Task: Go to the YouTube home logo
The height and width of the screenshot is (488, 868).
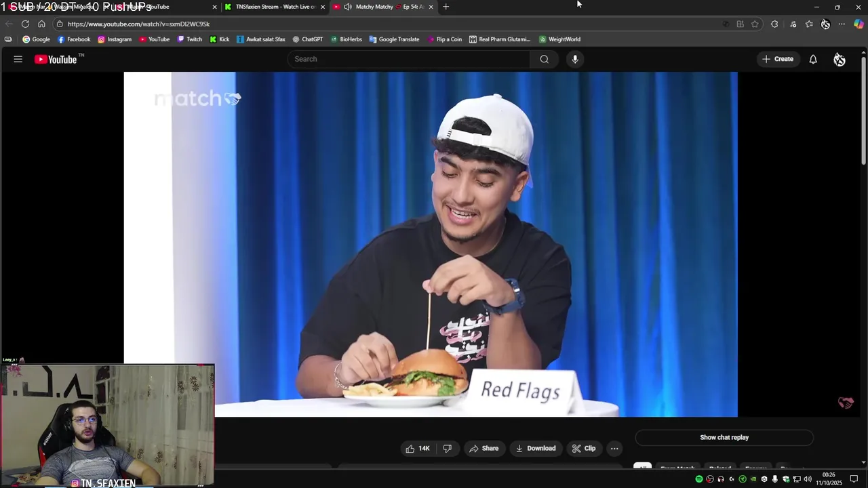Action: click(x=56, y=60)
